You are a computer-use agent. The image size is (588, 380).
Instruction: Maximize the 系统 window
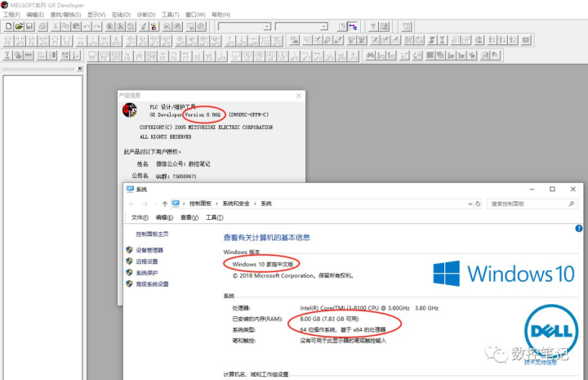pyautogui.click(x=552, y=189)
